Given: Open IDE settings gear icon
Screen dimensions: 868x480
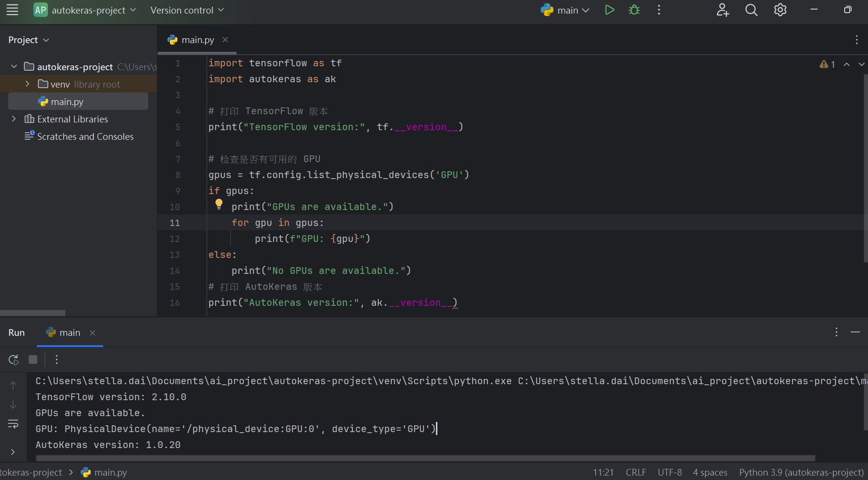Looking at the screenshot, I should (780, 10).
